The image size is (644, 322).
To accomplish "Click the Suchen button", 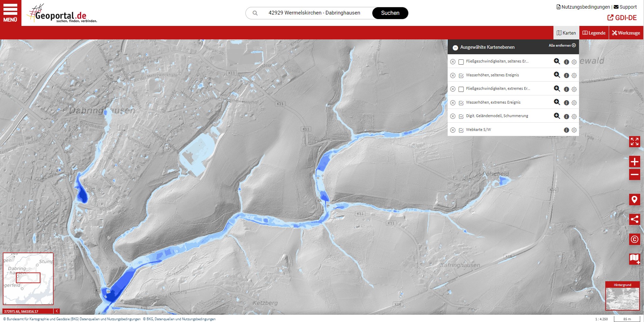I will [x=390, y=13].
